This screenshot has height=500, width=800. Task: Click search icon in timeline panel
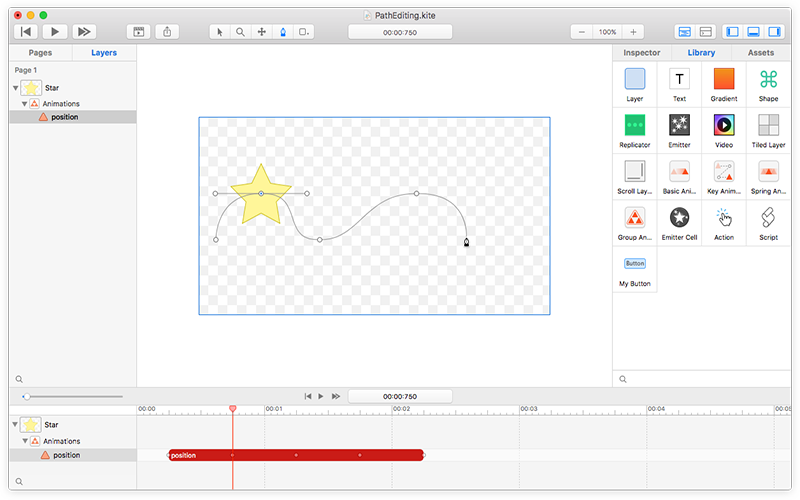pos(19,482)
